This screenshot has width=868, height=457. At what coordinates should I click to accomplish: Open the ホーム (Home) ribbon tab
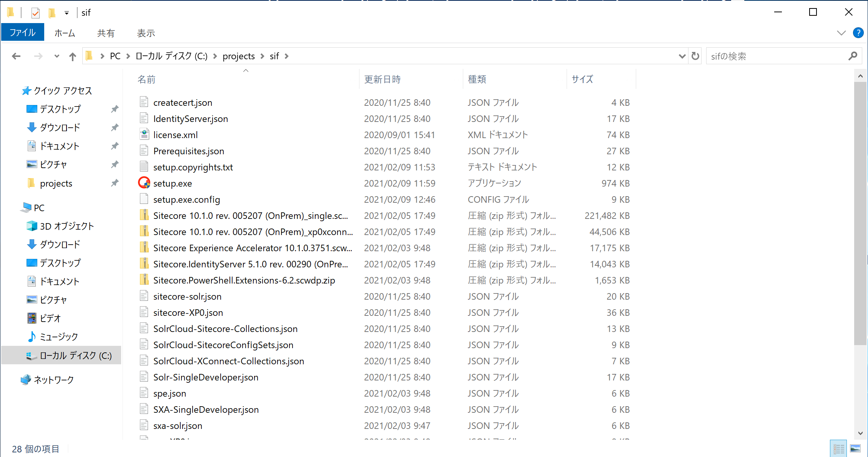(65, 33)
